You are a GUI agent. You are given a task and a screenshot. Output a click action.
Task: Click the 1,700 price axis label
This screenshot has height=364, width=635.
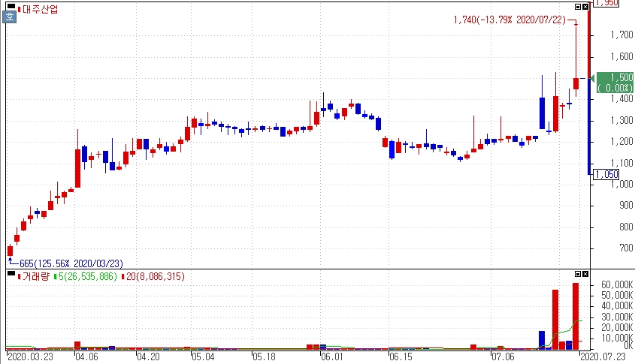(621, 35)
